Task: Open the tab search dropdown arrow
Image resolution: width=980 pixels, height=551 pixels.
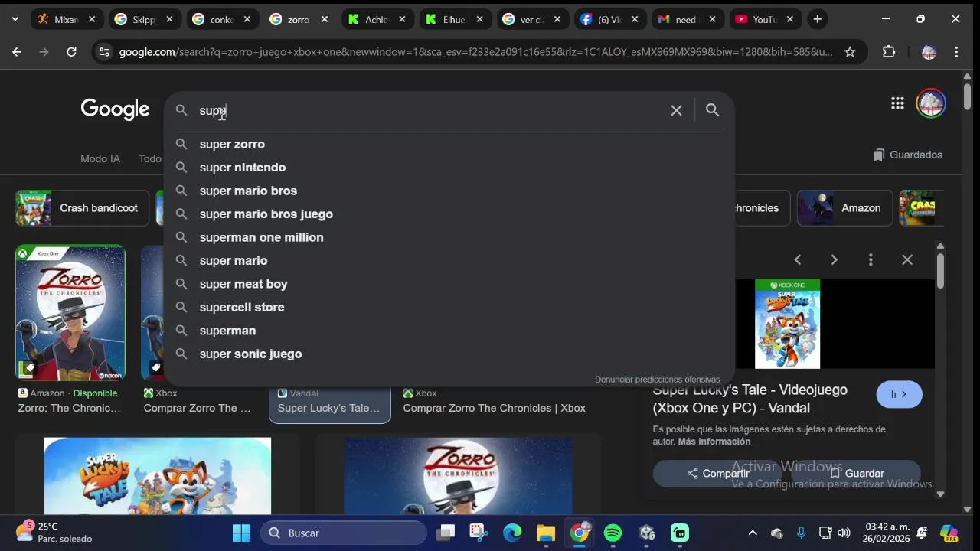Action: [x=15, y=19]
